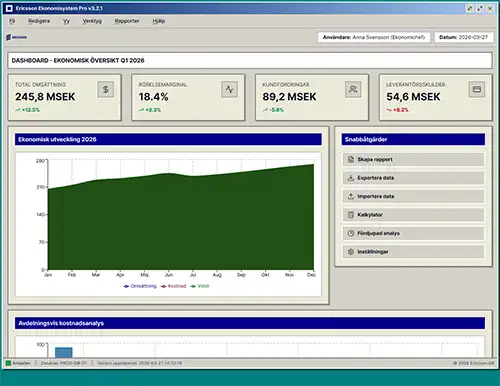Screen dimensions: 500x386
Task: Open the Redigera menu
Action: 39,21
